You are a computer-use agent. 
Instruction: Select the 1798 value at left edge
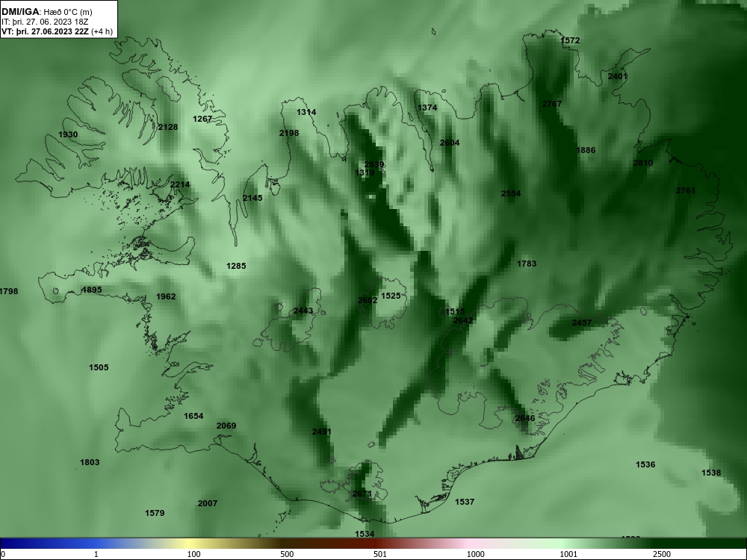coord(9,291)
